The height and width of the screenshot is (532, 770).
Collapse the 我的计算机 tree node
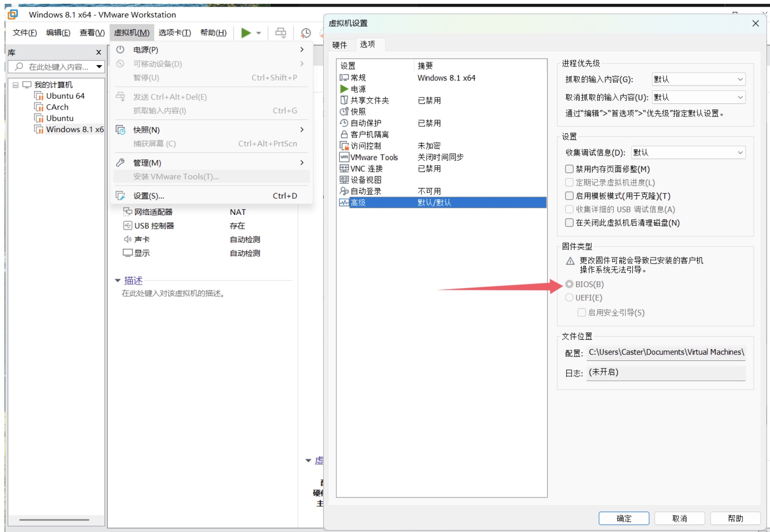[x=16, y=85]
